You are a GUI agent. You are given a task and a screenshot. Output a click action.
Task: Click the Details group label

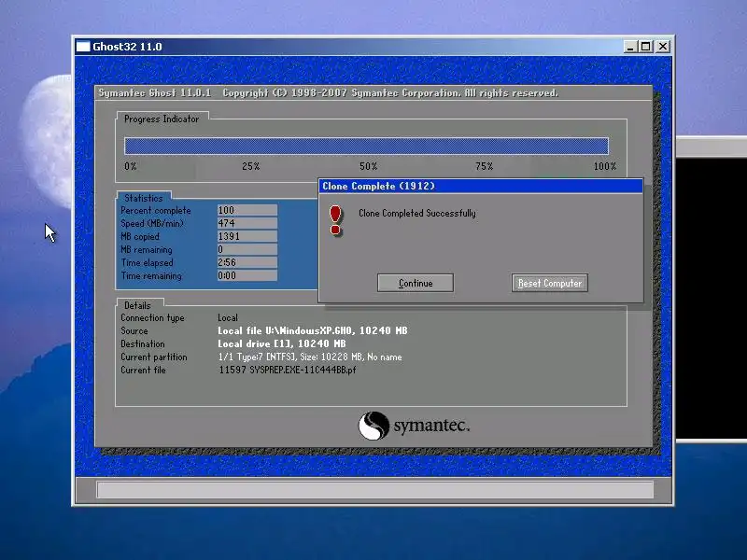137,305
